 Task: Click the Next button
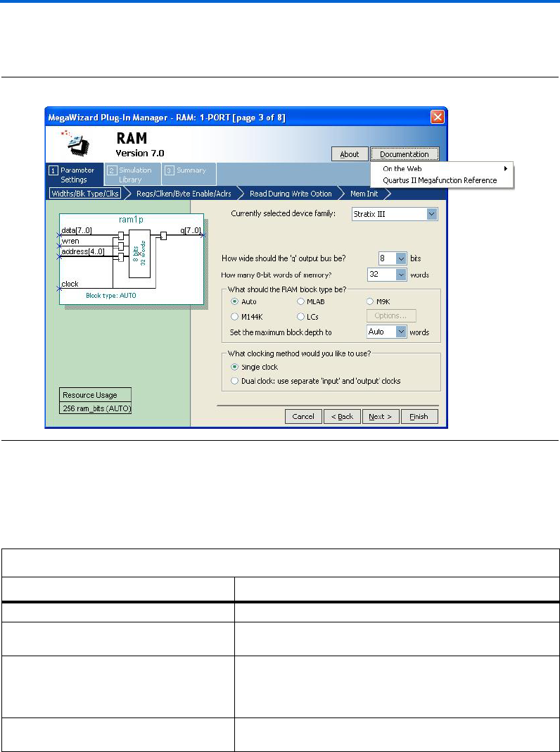(x=381, y=416)
